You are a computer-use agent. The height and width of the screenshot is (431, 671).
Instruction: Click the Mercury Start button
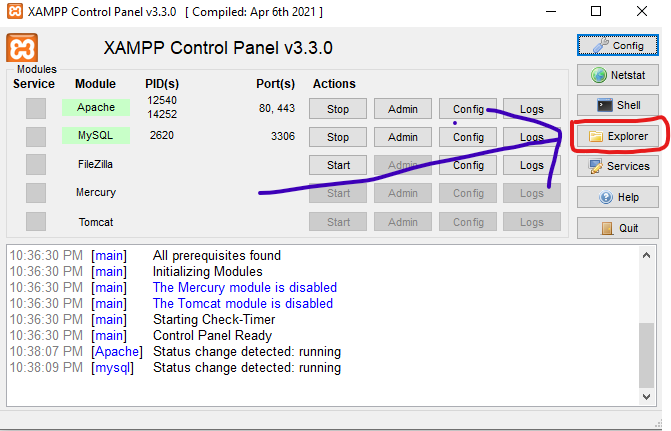tap(338, 193)
